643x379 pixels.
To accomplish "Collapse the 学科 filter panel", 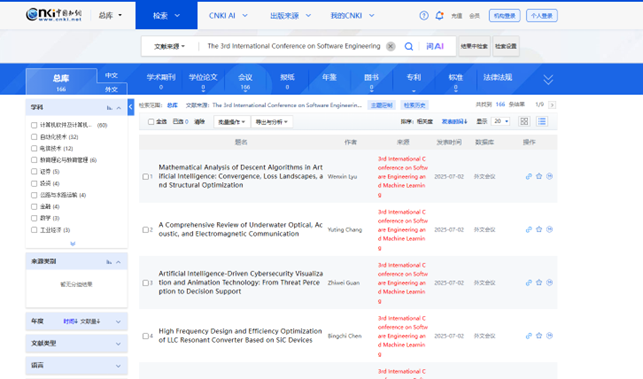I will 119,108.
